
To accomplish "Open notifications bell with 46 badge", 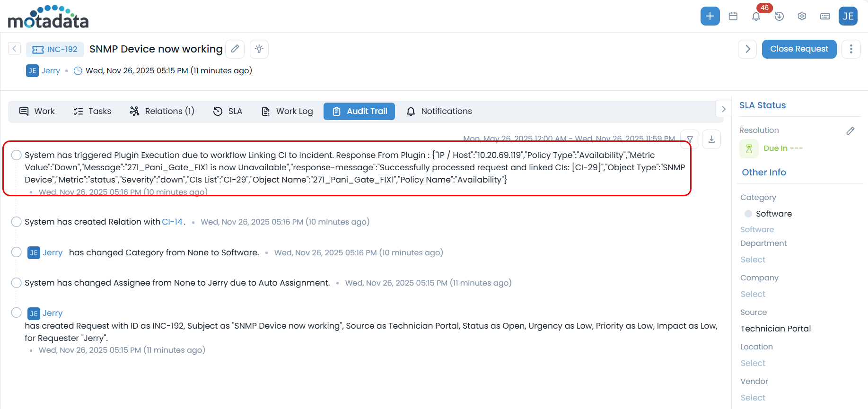I will tap(756, 16).
